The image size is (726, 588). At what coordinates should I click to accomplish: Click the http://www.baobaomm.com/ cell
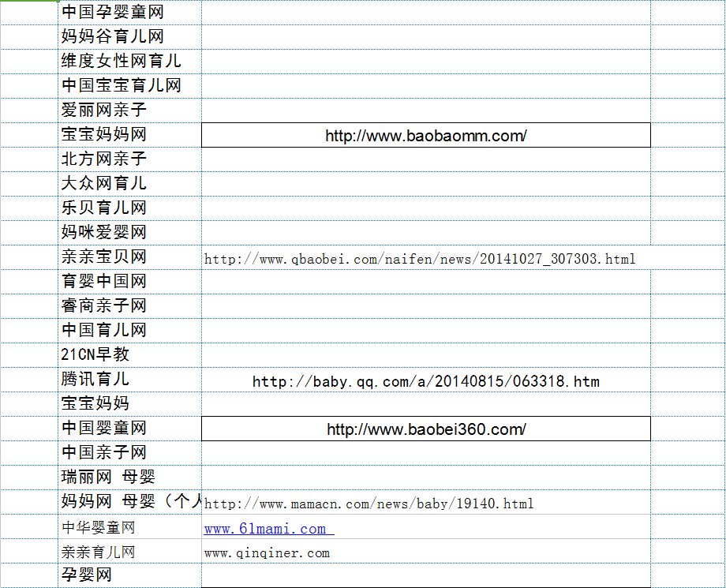click(x=426, y=135)
